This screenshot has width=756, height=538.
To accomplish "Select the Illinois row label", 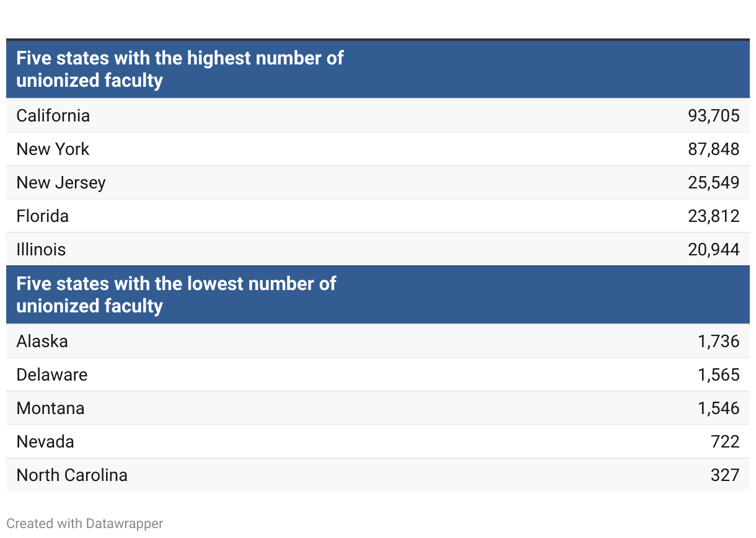I will [42, 250].
